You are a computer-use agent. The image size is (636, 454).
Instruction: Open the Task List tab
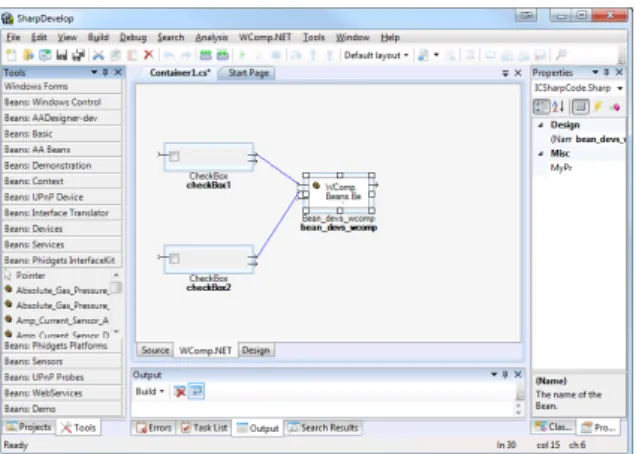[204, 428]
